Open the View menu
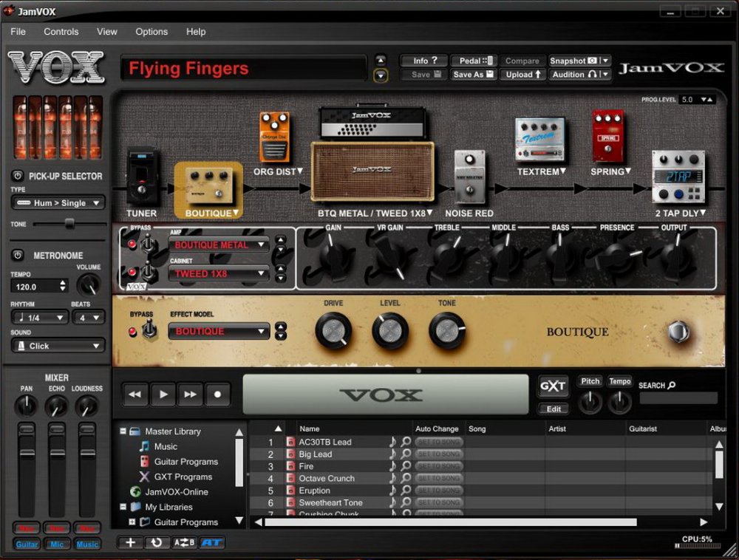 click(107, 32)
